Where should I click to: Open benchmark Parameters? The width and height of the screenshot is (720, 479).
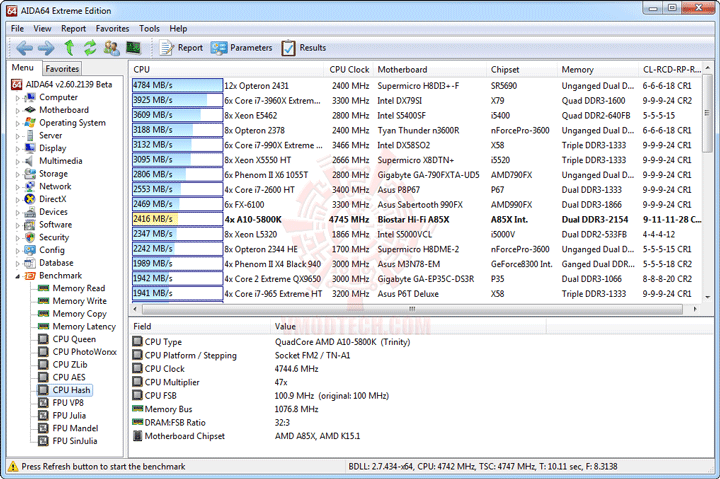click(x=242, y=48)
